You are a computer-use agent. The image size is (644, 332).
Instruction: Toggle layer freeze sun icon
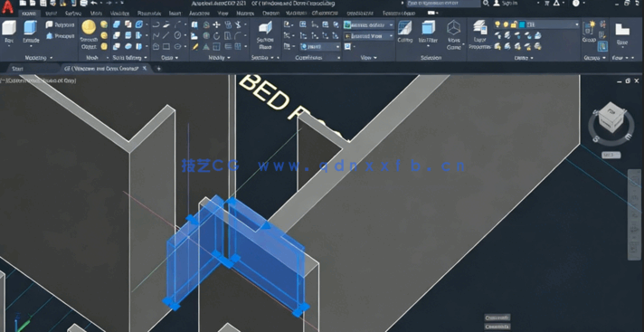tap(506, 24)
